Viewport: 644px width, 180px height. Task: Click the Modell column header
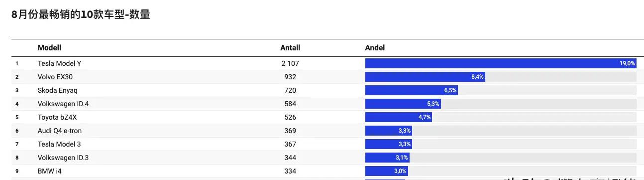(x=49, y=48)
